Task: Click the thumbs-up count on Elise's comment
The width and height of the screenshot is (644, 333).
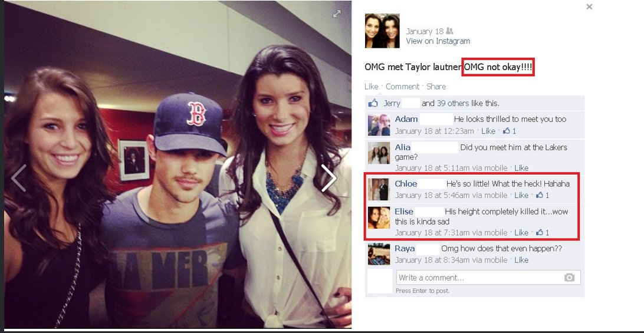Action: tap(543, 232)
